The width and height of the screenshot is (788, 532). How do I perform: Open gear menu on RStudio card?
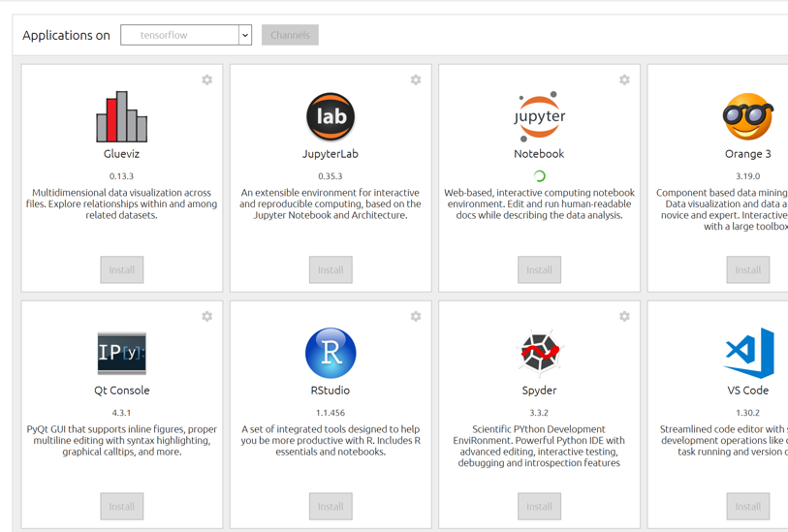point(416,317)
